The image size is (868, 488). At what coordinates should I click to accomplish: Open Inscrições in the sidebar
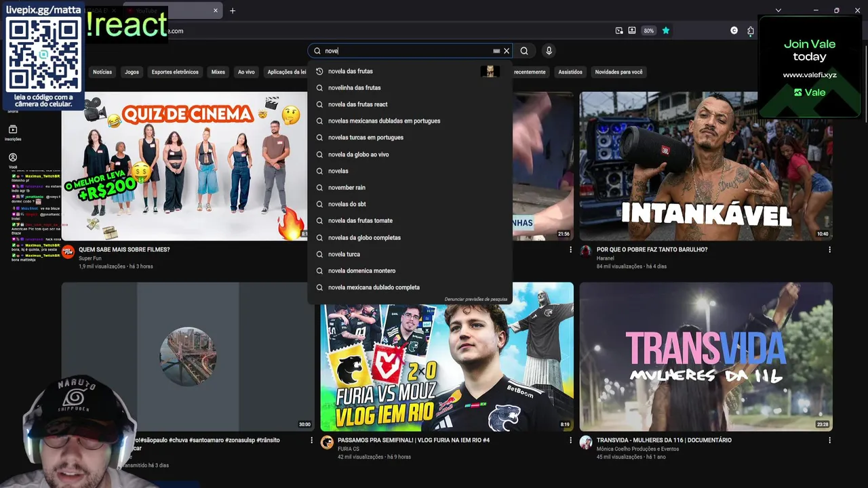[x=13, y=133]
